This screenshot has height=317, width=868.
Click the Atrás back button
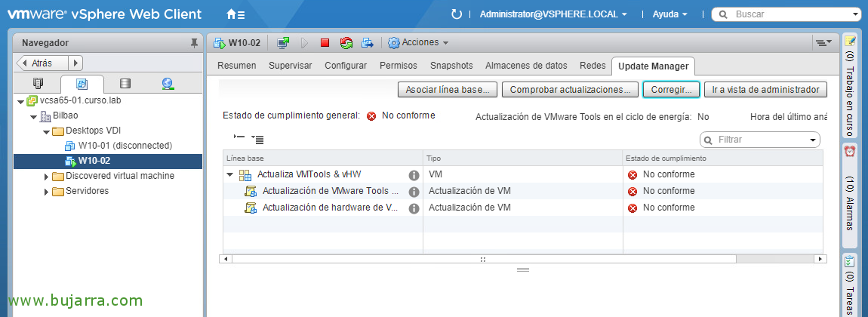pos(42,63)
